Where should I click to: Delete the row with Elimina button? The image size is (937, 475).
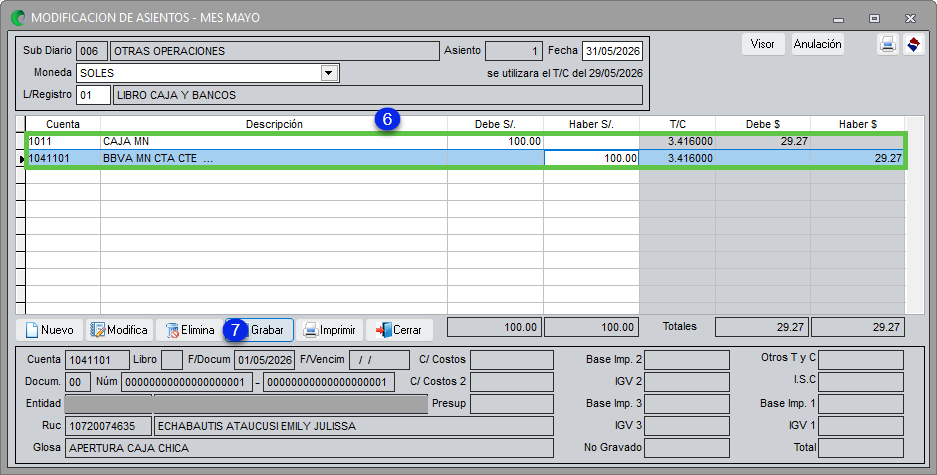click(188, 330)
